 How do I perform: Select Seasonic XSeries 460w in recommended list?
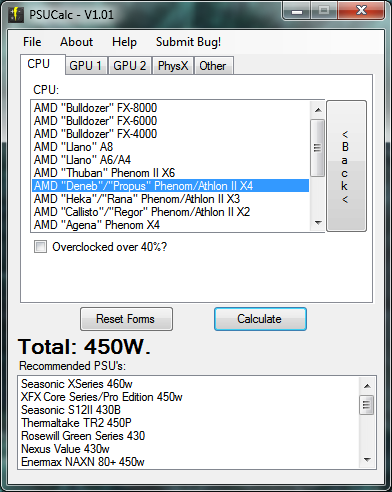[x=188, y=384]
